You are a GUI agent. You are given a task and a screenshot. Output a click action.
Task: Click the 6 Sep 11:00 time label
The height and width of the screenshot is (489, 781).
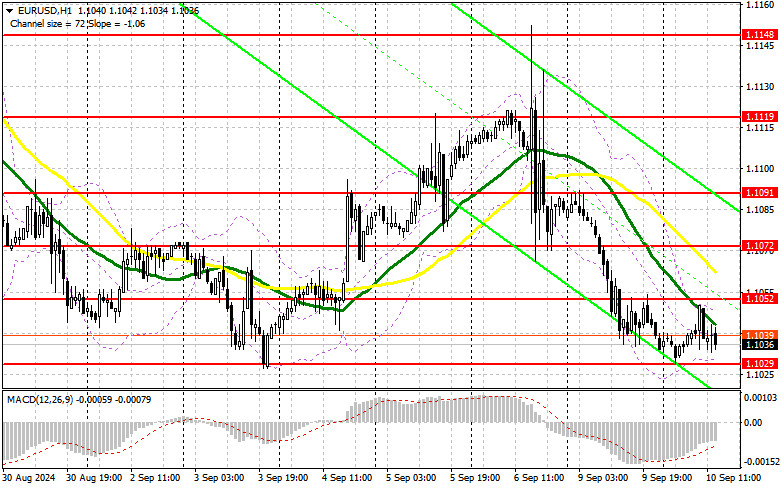[x=539, y=478]
